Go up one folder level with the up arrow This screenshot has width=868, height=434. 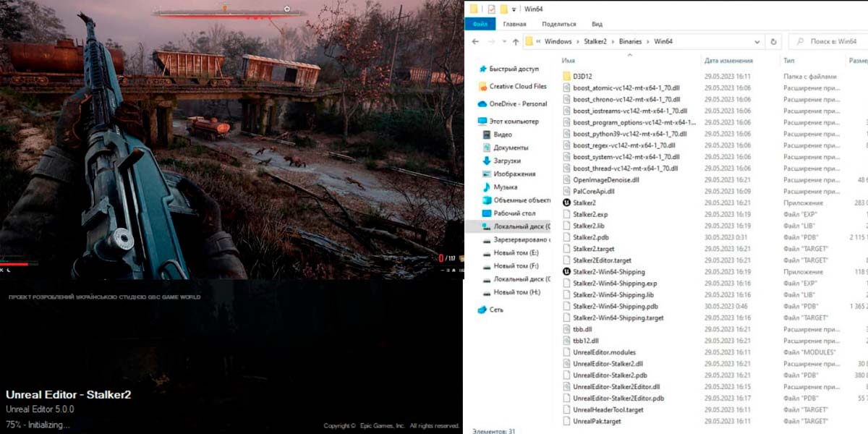[515, 42]
